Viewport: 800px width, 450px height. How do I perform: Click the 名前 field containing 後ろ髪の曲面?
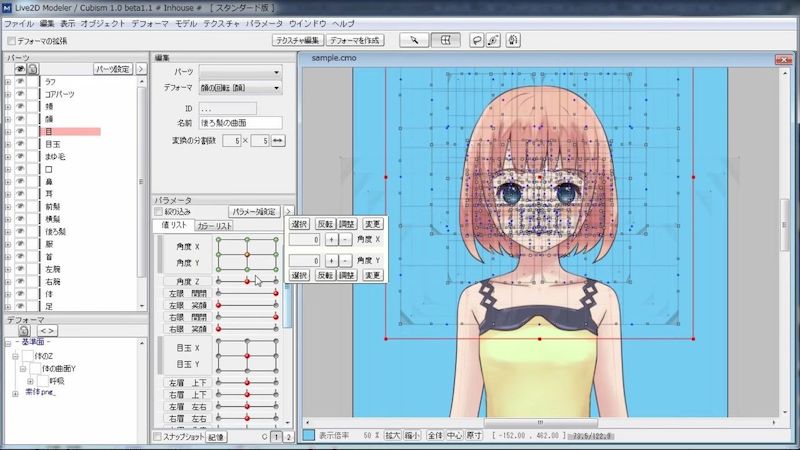coord(240,123)
